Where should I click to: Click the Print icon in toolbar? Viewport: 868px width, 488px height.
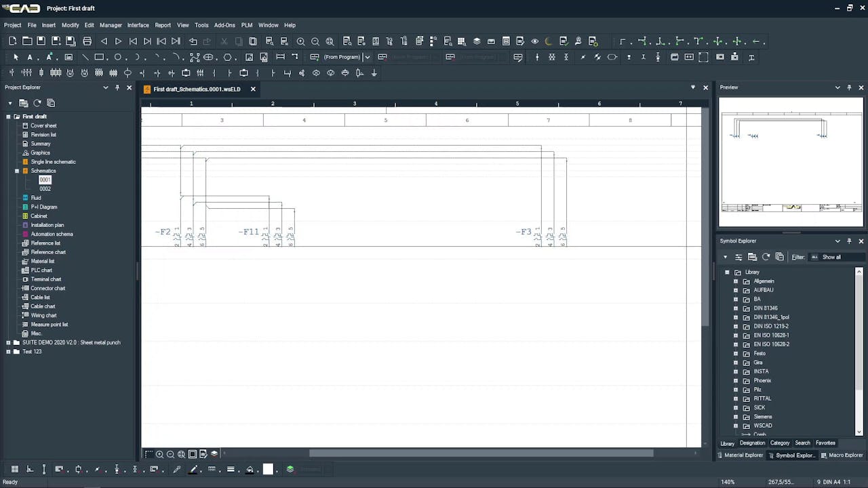[x=88, y=41]
